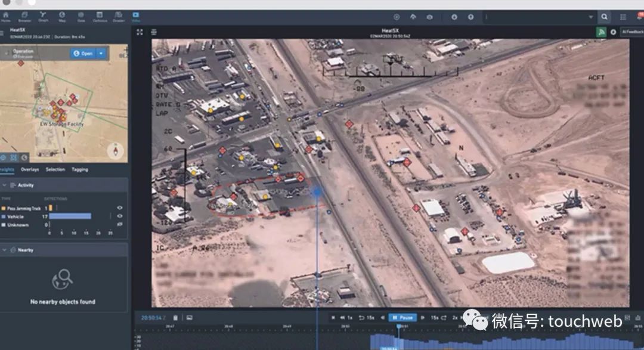Click the fullscreen expand icon above video
This screenshot has height=350, width=644.
(140, 32)
